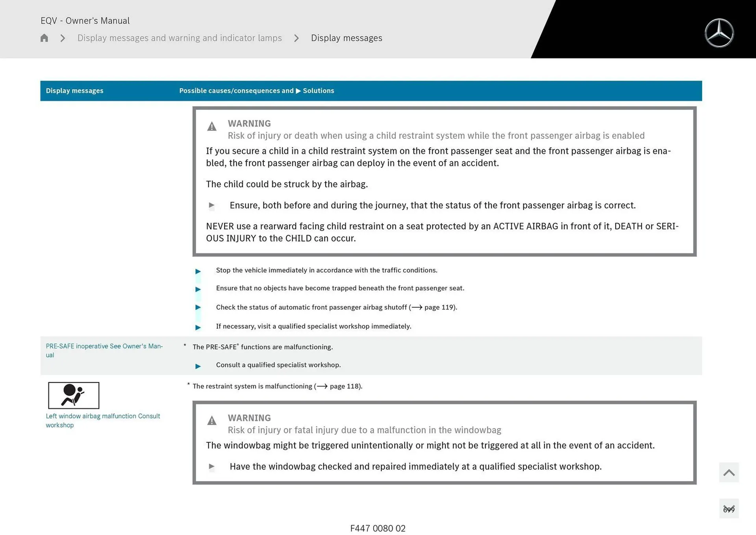This screenshot has width=756, height=535.
Task: Click arrow beside 'Consult a qualified specialist workshop'
Action: coord(198,366)
